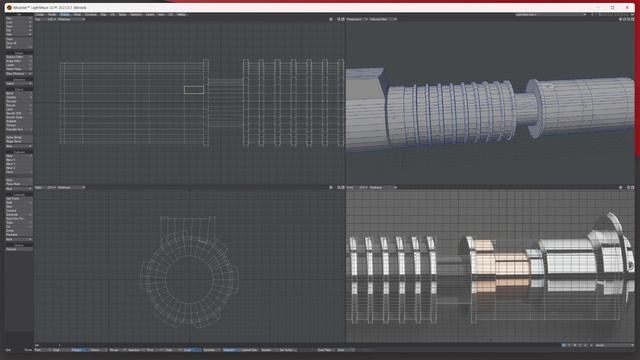Select the Band Saw Pro tool

point(19,218)
